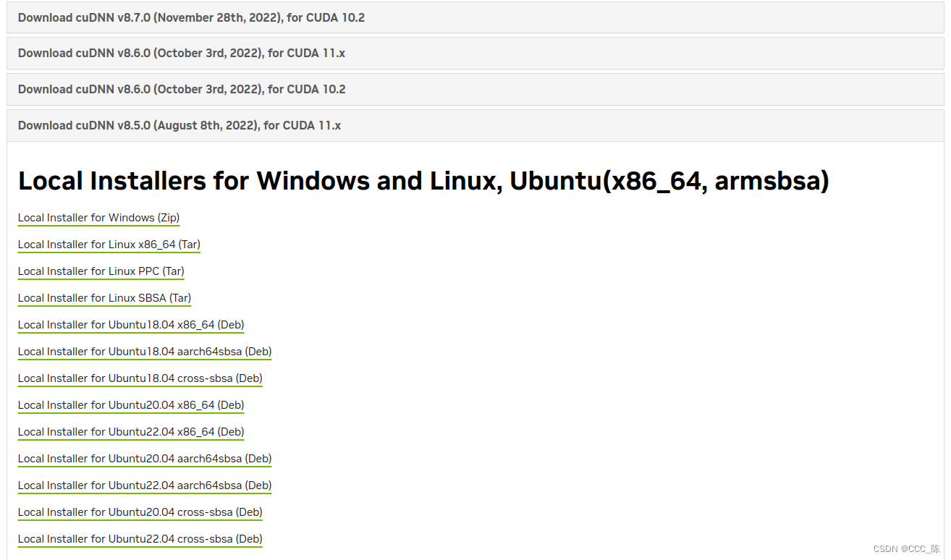Download Ubuntu22.04 aarch64sbsa Deb installer
This screenshot has width=951, height=560.
144,485
